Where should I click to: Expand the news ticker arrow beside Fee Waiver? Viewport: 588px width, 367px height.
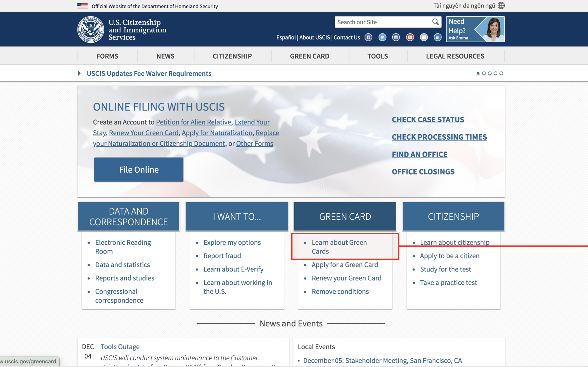79,73
